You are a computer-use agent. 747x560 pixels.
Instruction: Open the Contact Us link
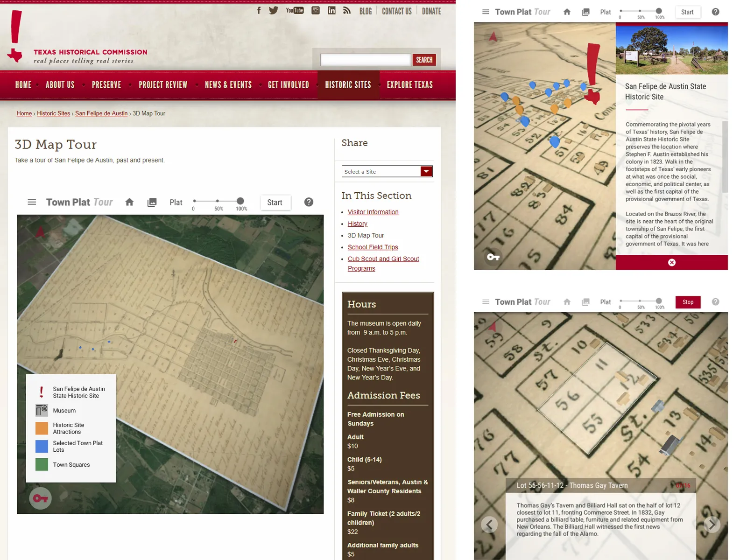[x=397, y=11]
